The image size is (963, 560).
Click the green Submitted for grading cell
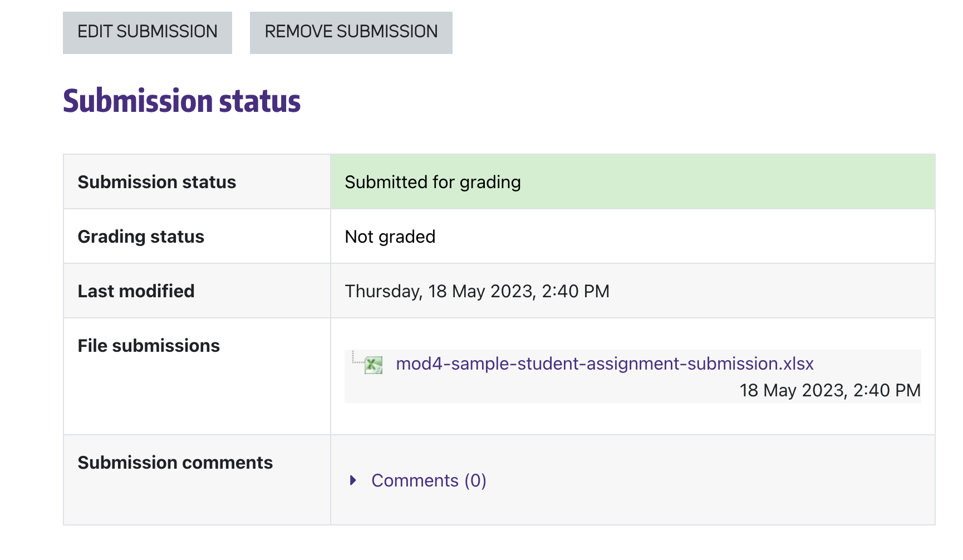coord(724,182)
